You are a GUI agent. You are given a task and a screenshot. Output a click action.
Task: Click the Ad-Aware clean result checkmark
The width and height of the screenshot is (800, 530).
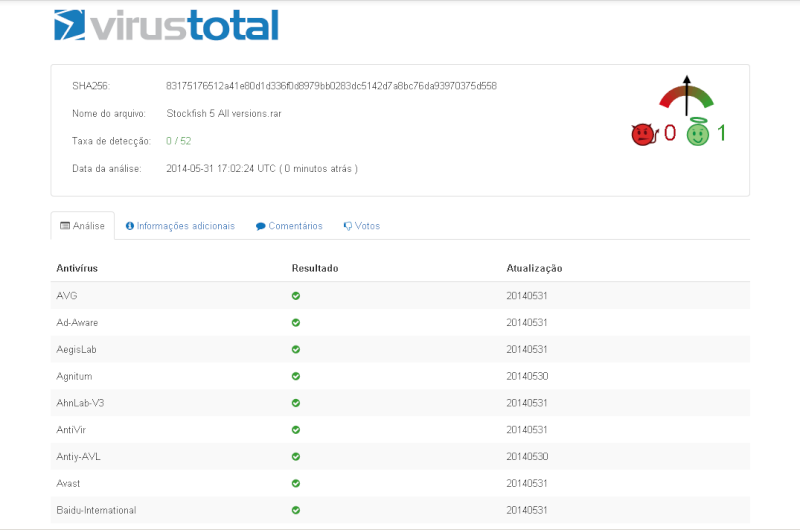[x=296, y=322]
